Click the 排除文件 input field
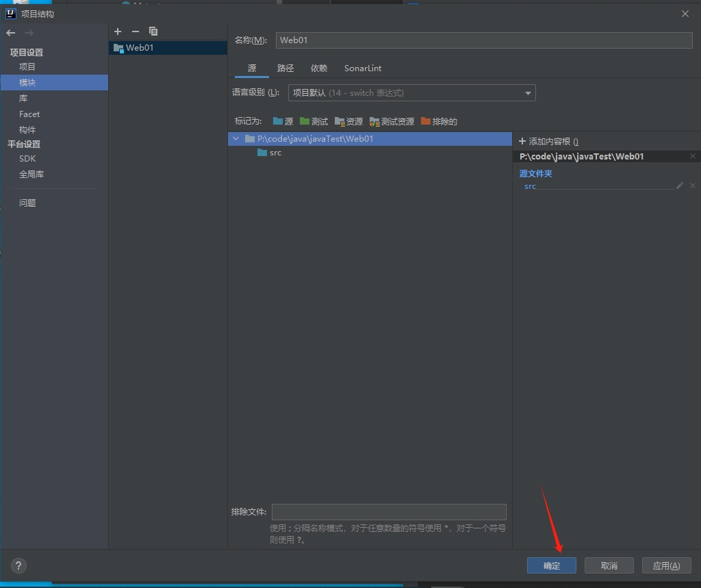 pos(389,512)
